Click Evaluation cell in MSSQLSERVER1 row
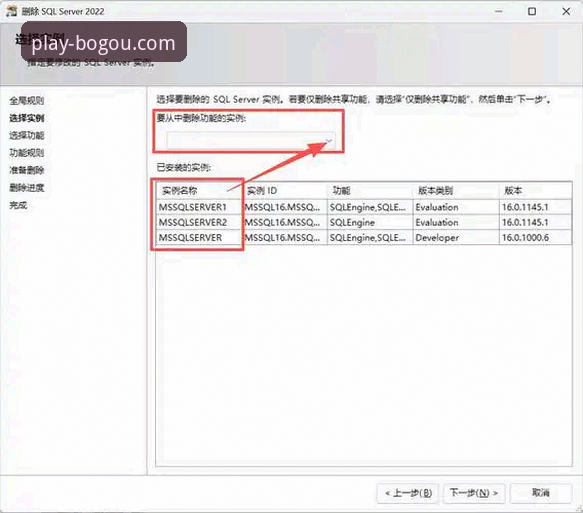 pyautogui.click(x=456, y=207)
